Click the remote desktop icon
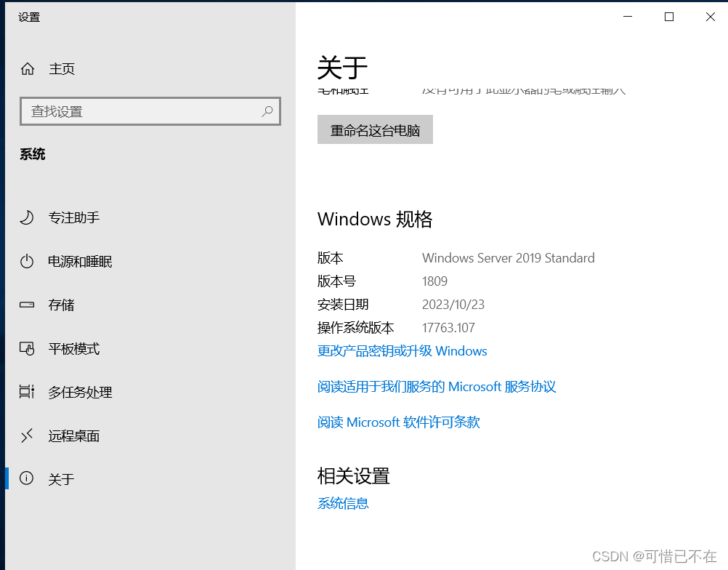728x570 pixels. [x=27, y=435]
